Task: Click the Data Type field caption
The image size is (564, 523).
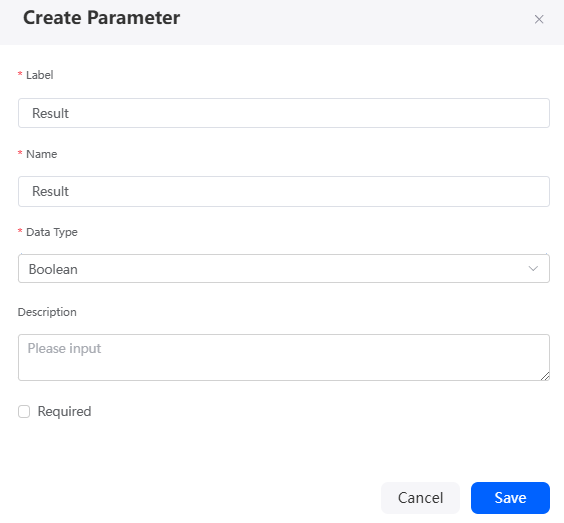Action: pyautogui.click(x=52, y=232)
